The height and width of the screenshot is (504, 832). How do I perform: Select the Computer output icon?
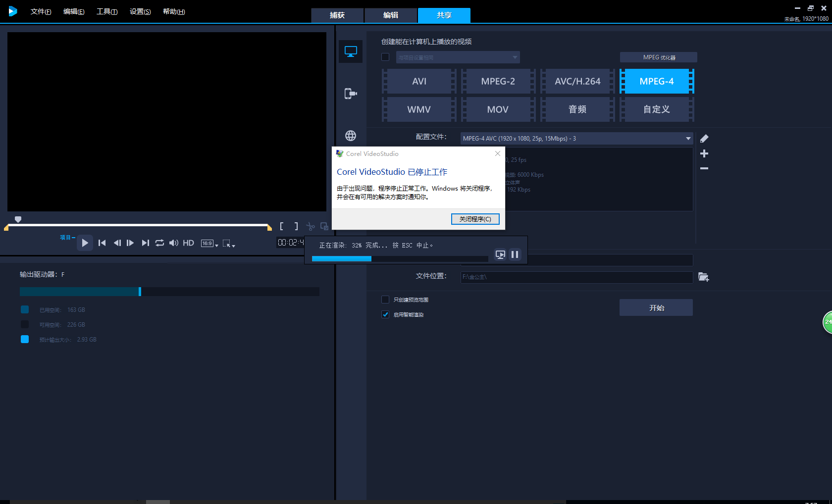click(351, 51)
